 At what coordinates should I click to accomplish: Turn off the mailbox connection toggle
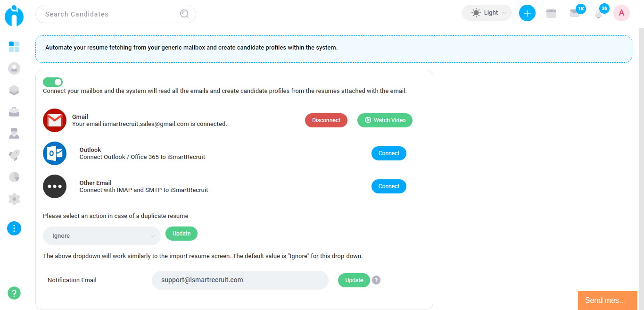point(53,82)
